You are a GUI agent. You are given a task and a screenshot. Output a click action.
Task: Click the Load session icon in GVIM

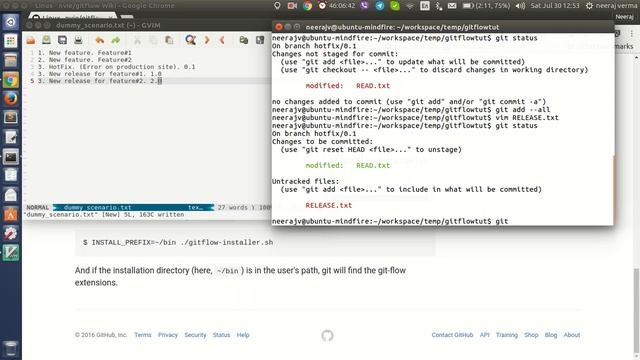point(244,40)
